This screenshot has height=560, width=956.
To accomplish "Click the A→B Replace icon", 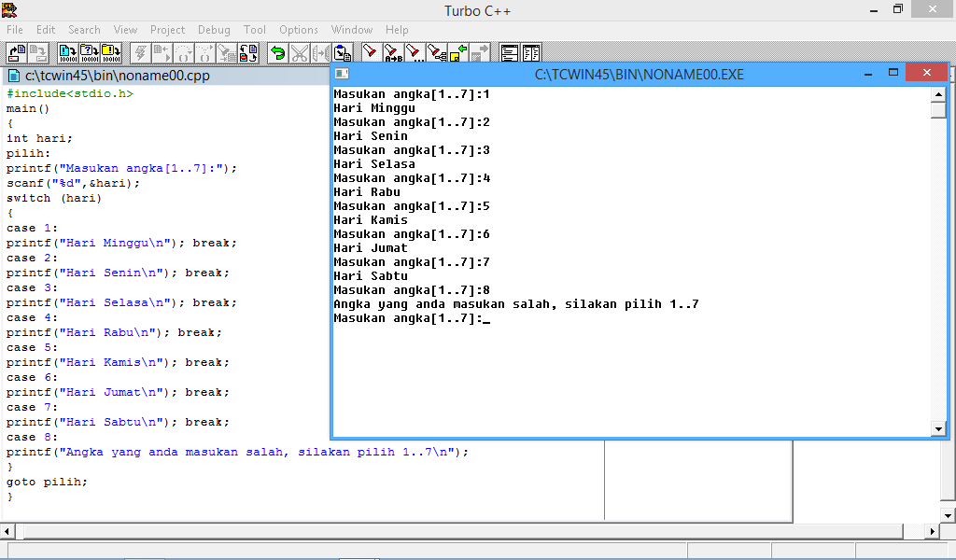I will click(393, 53).
